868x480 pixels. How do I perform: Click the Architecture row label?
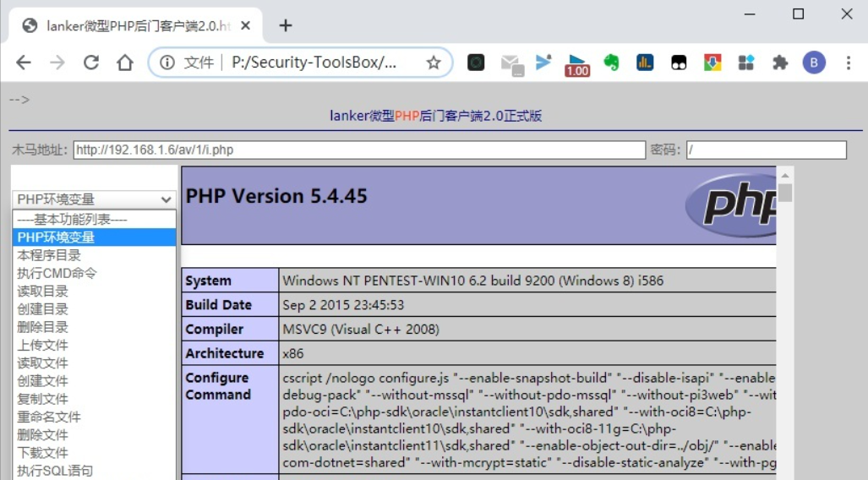[224, 353]
